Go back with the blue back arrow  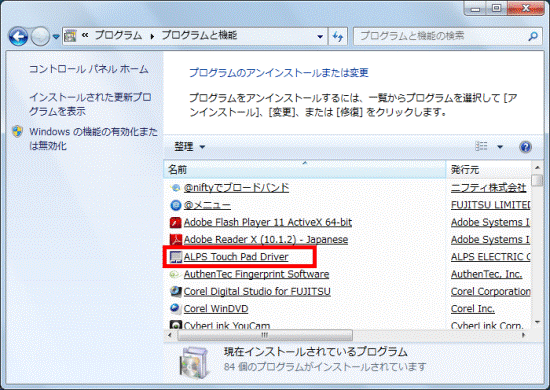coord(18,36)
